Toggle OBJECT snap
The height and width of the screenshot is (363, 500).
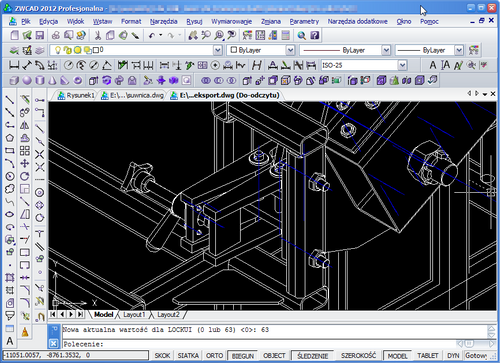[x=274, y=356]
